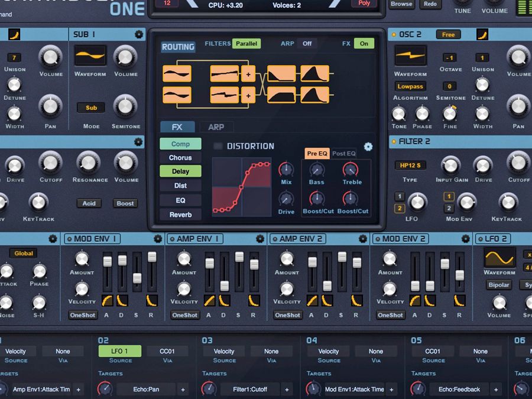The width and height of the screenshot is (532, 399).
Task: Select Reverb in the FX list
Action: tap(180, 215)
